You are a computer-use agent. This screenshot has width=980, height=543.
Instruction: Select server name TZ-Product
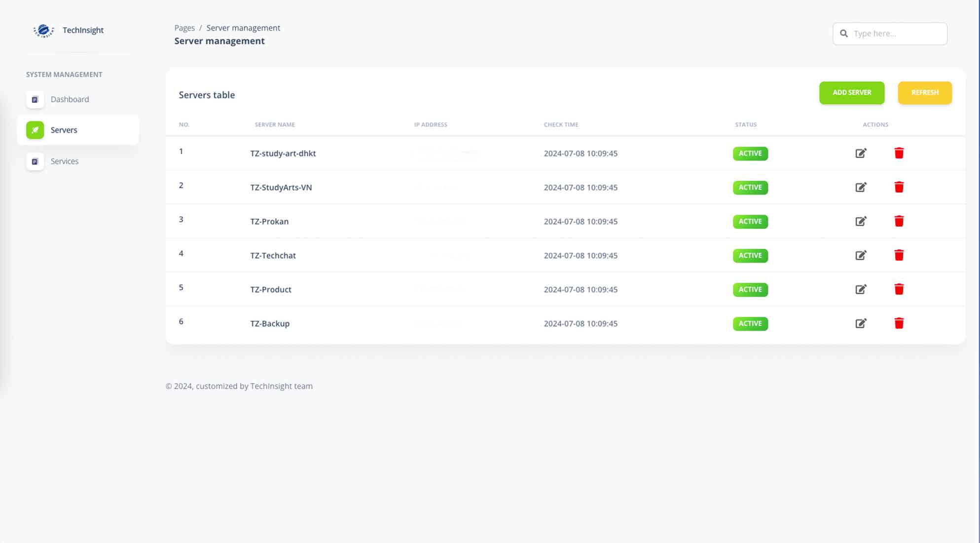tap(271, 290)
